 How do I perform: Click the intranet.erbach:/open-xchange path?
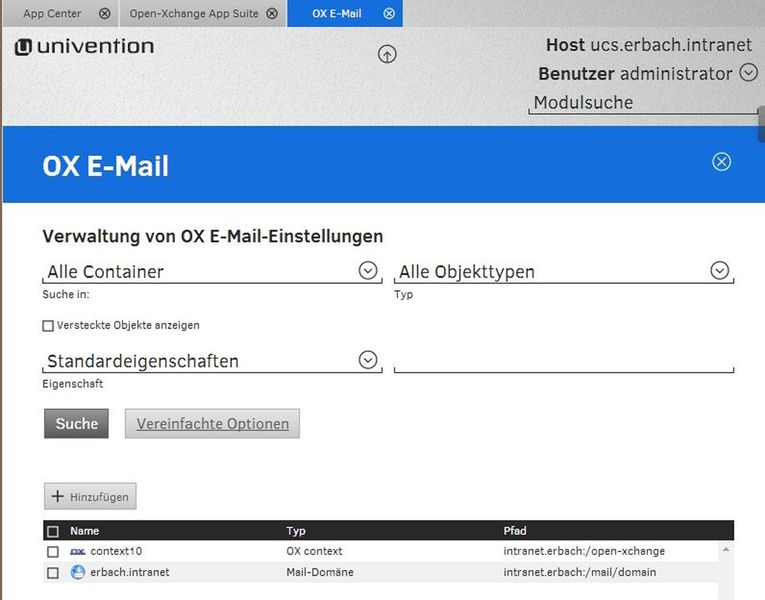pos(584,551)
